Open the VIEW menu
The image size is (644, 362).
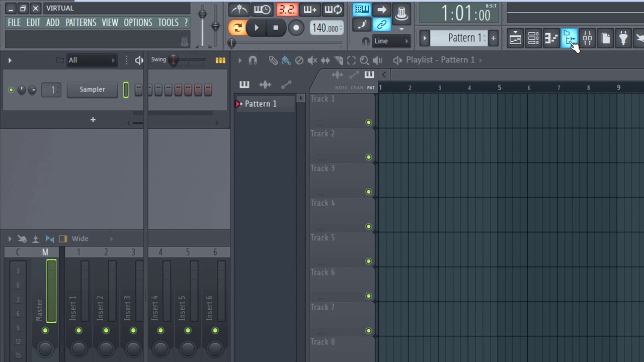point(110,23)
